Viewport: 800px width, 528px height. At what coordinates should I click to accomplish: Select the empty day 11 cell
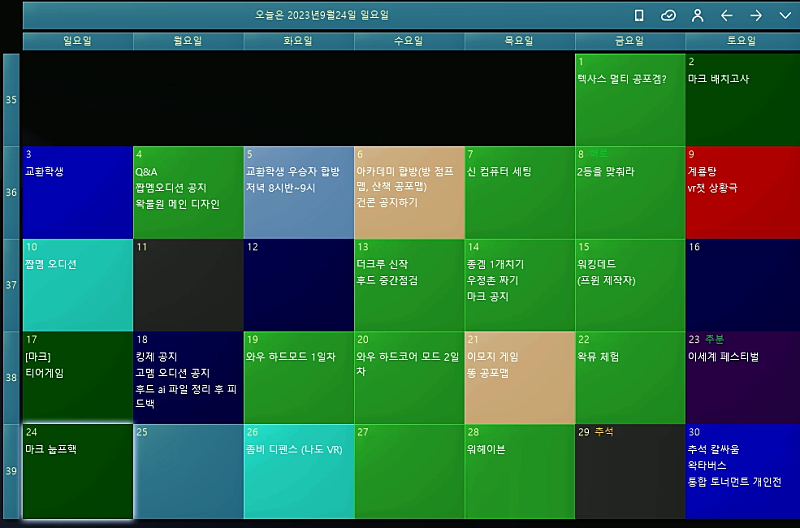[188, 285]
